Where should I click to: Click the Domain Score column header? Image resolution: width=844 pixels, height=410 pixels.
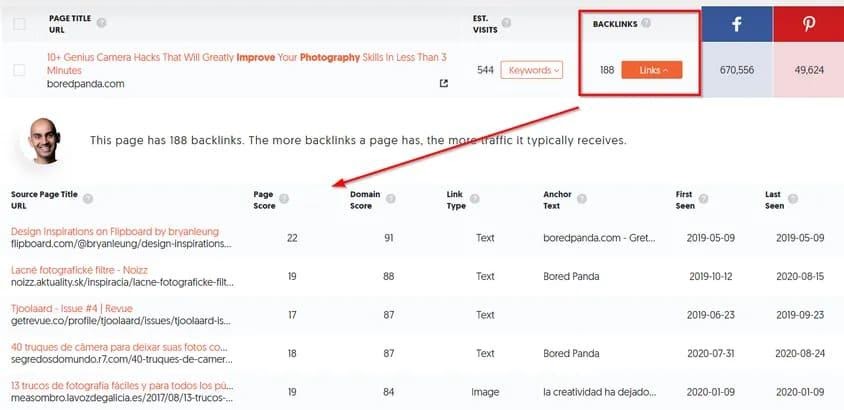(365, 200)
